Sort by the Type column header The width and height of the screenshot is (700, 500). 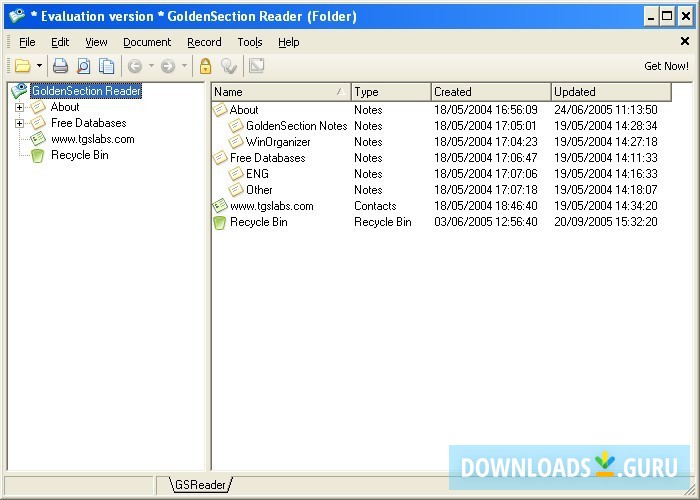click(391, 92)
